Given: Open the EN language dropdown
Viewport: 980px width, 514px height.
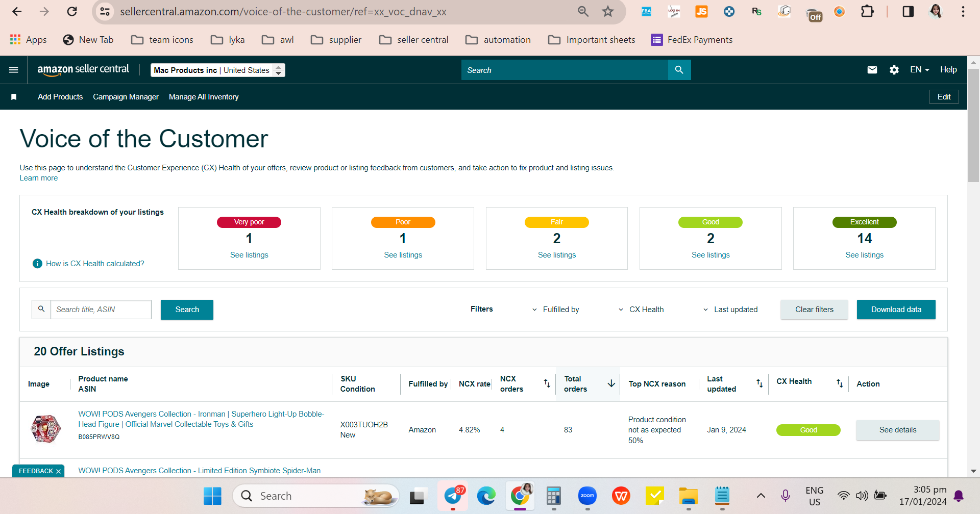Looking at the screenshot, I should click(920, 70).
